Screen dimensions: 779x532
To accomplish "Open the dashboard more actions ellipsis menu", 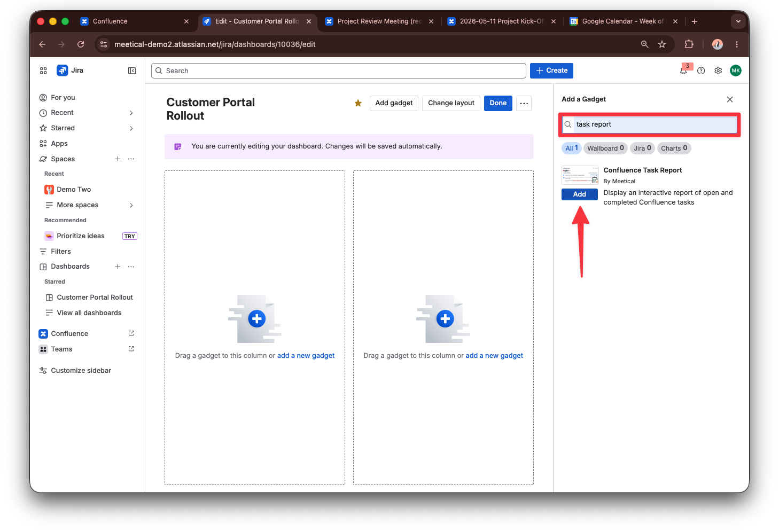I will 524,103.
